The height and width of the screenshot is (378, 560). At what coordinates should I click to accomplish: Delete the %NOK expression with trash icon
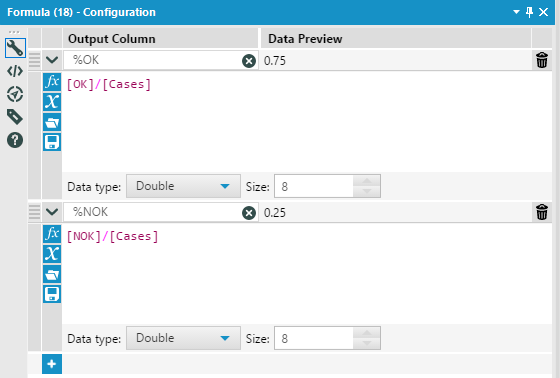[x=542, y=212]
